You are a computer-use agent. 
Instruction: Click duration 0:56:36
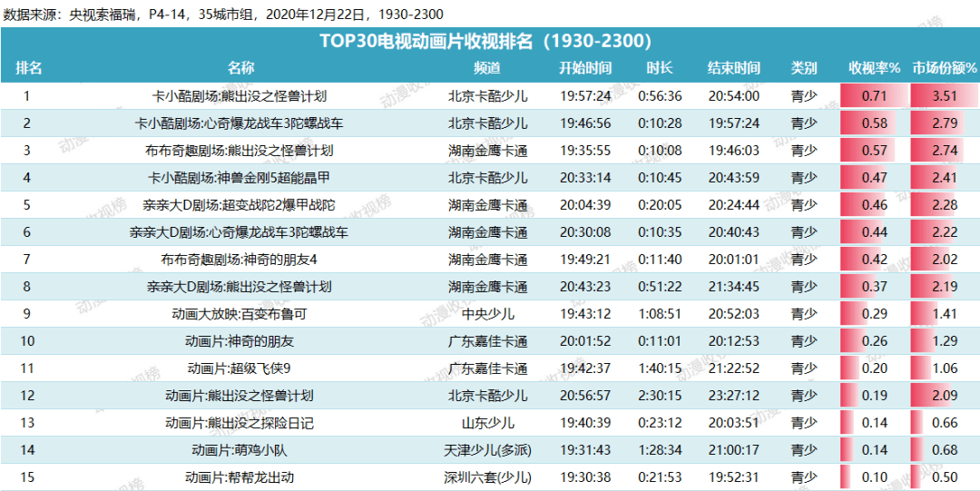click(x=660, y=96)
